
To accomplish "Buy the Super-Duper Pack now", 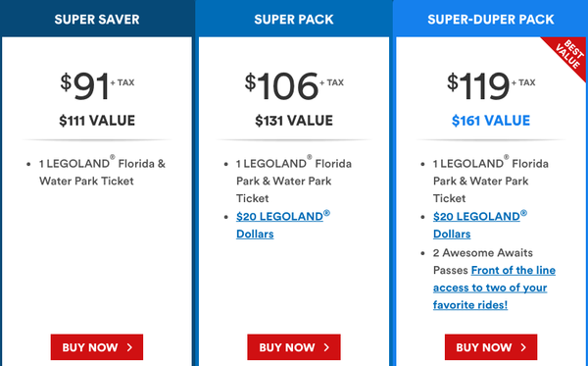I will [491, 347].
